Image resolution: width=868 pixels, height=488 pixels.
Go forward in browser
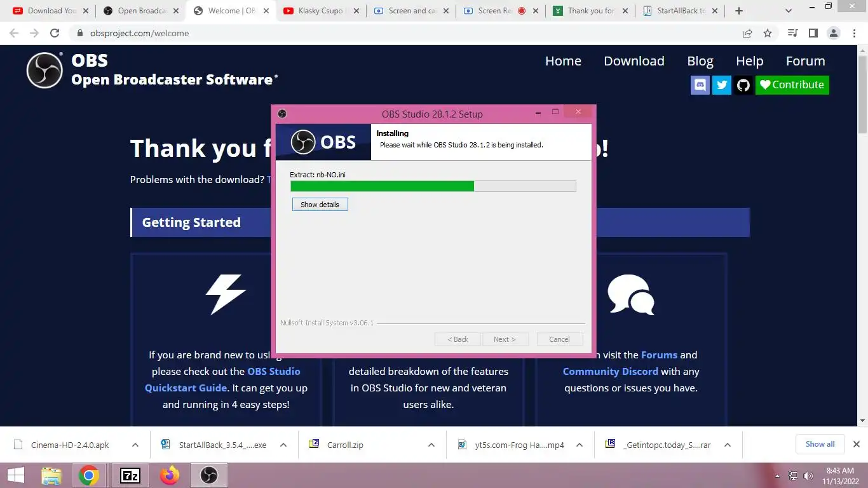pos(34,33)
